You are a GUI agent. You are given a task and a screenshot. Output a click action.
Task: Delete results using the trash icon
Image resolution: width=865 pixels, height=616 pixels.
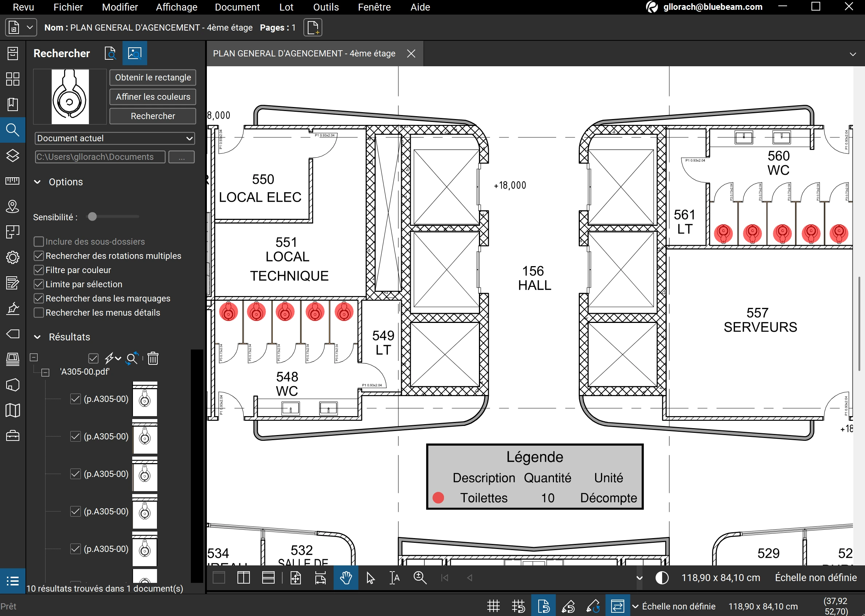tap(153, 358)
